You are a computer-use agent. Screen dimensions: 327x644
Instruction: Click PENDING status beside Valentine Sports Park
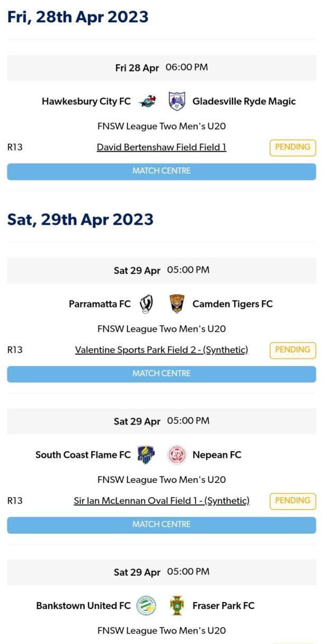(x=292, y=350)
